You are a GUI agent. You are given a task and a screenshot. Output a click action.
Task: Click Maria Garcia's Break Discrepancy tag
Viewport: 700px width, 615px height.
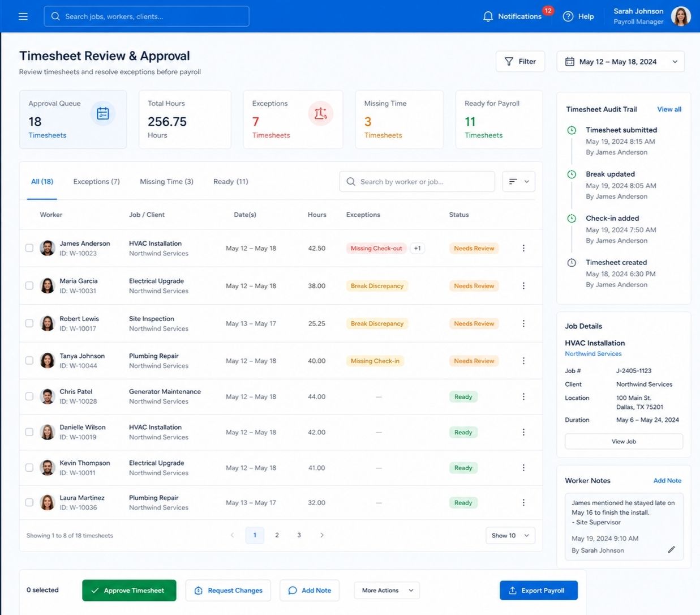[x=377, y=286]
